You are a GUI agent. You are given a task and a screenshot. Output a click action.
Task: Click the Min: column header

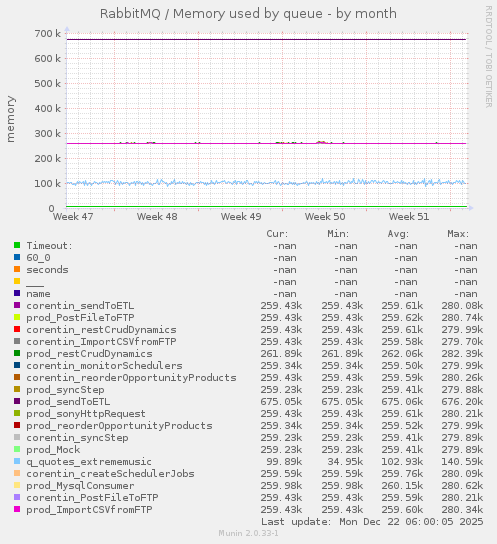(x=338, y=233)
